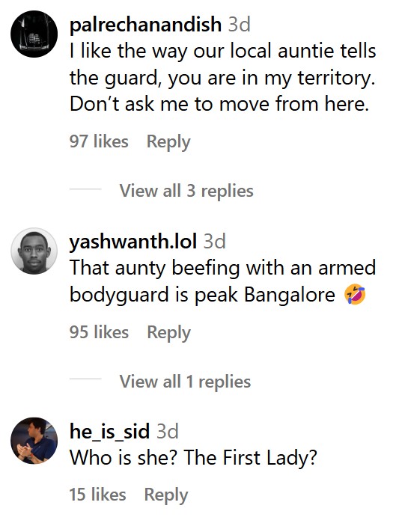Open yashwanth.lol's profile avatar
The width and height of the screenshot is (399, 532).
pyautogui.click(x=34, y=251)
